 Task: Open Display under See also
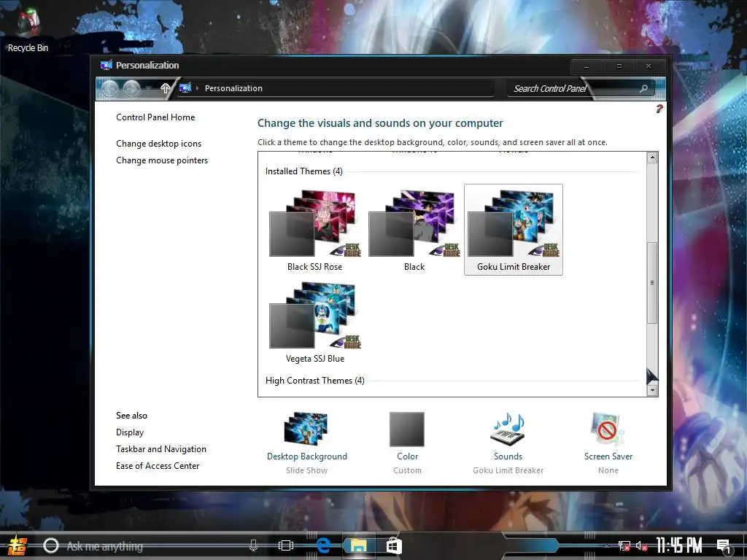[x=130, y=432]
